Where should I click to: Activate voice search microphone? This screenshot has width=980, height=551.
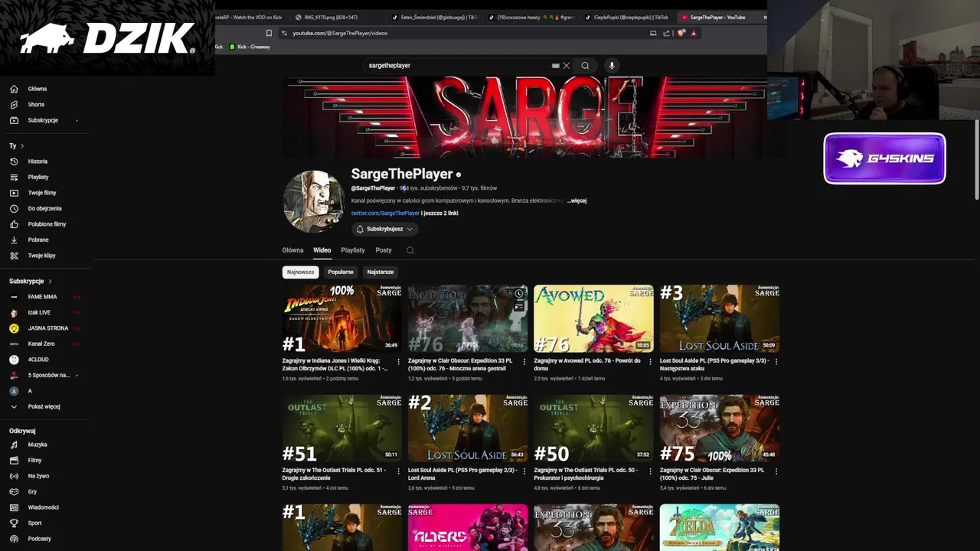coord(611,66)
